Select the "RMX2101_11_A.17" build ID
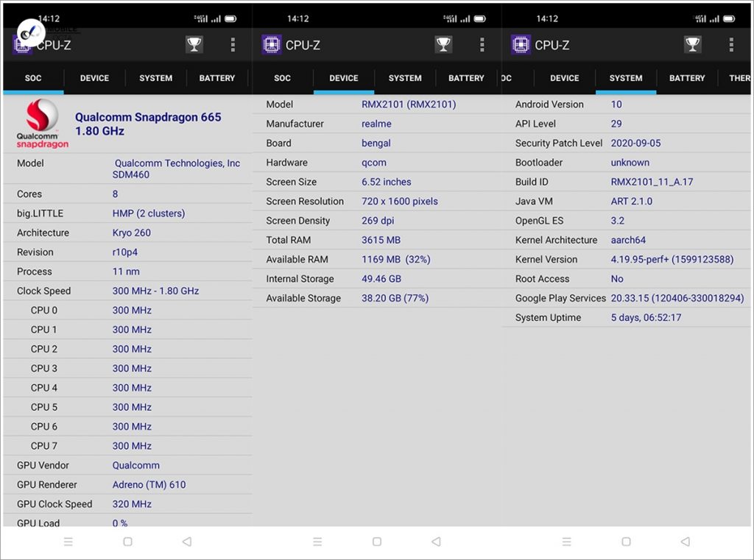754x560 pixels. (x=652, y=182)
